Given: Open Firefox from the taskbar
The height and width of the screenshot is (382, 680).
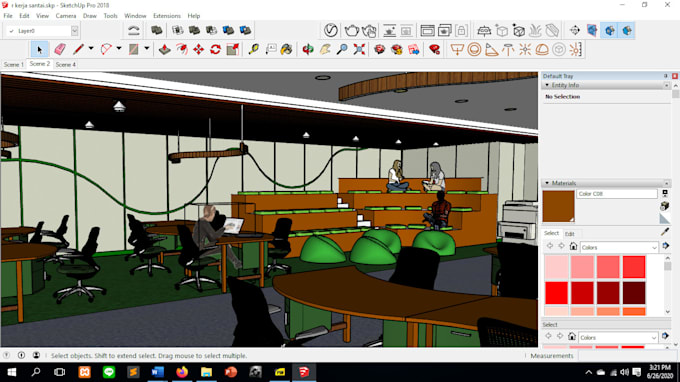Looking at the screenshot, I should 182,372.
